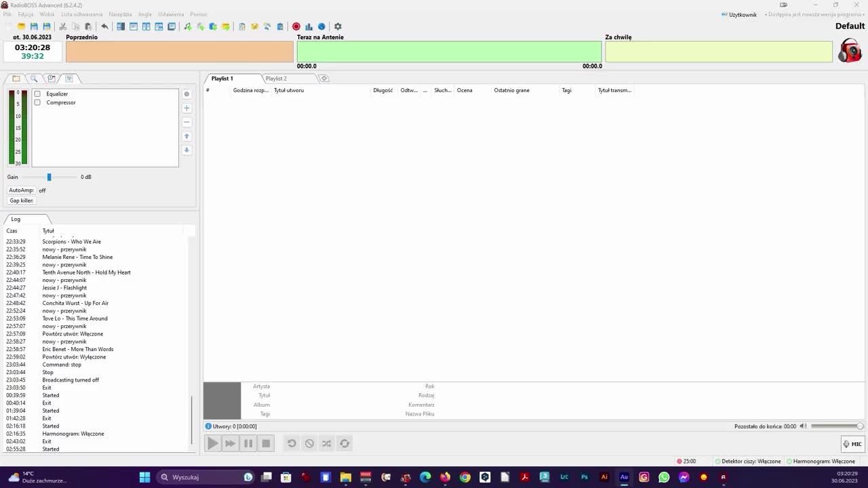The width and height of the screenshot is (868, 488).
Task: Add a new playlist tab with plus icon
Action: tap(324, 79)
